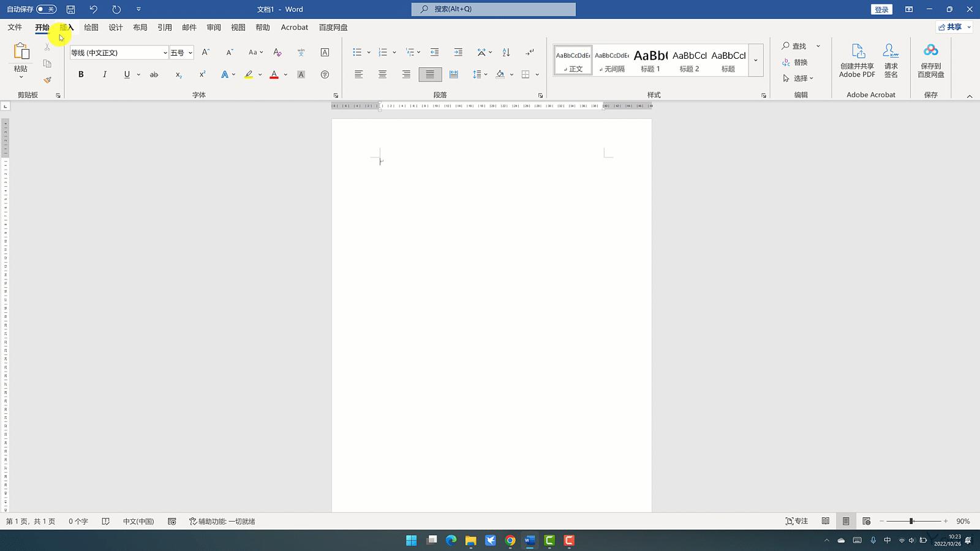Click the sort A-Z icon
This screenshot has width=980, height=551.
(506, 53)
